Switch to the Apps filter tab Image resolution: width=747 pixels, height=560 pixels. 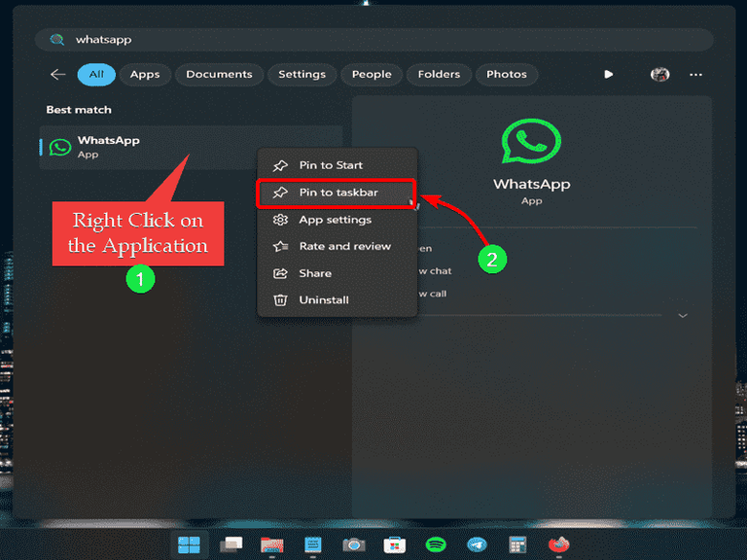click(145, 74)
